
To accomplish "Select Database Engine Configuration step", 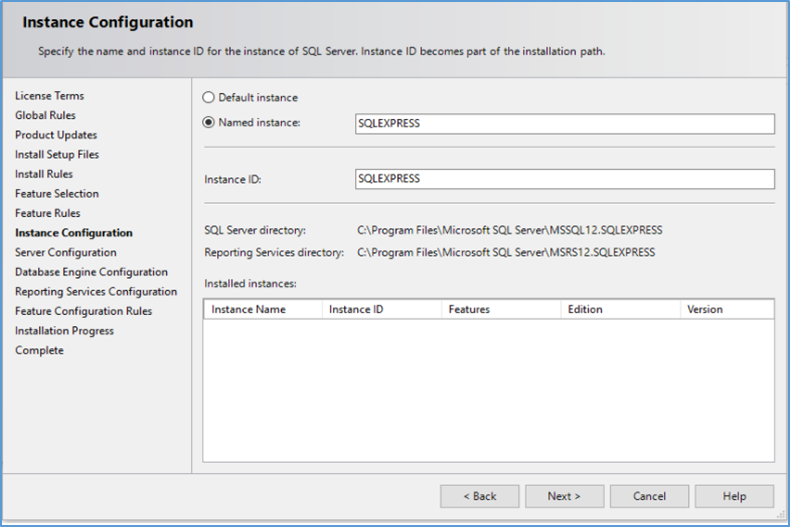I will click(x=91, y=272).
